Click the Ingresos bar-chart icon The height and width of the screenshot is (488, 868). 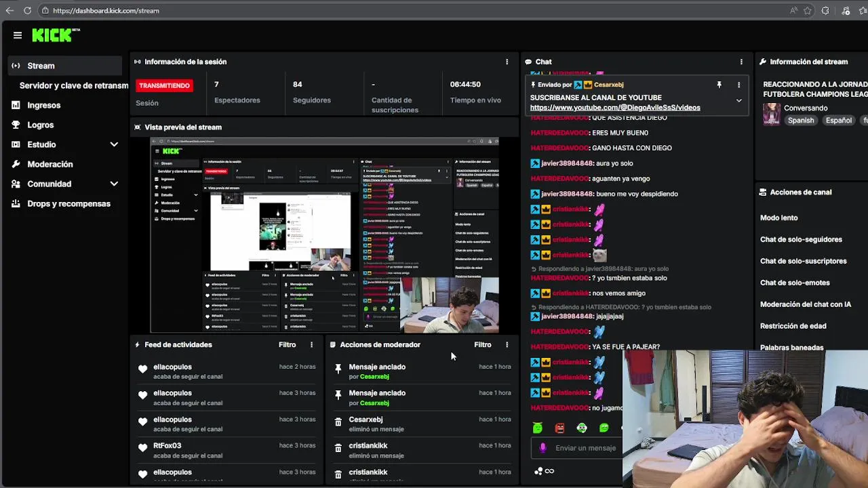16,105
